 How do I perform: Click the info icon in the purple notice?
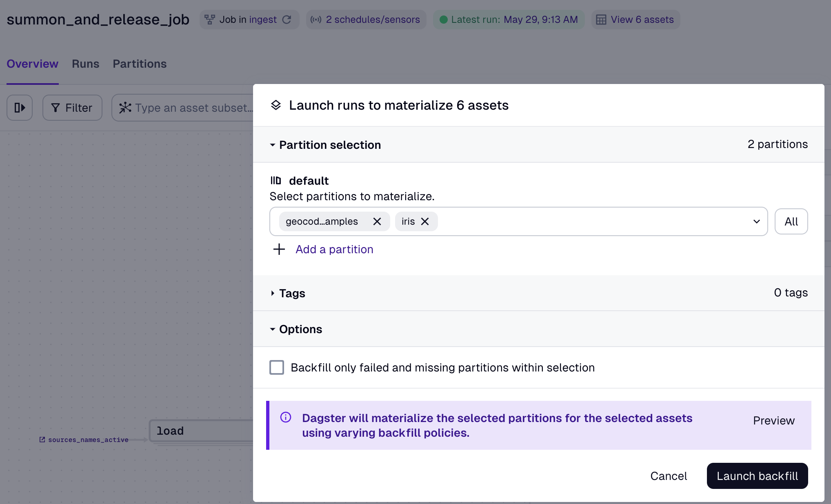pos(286,417)
